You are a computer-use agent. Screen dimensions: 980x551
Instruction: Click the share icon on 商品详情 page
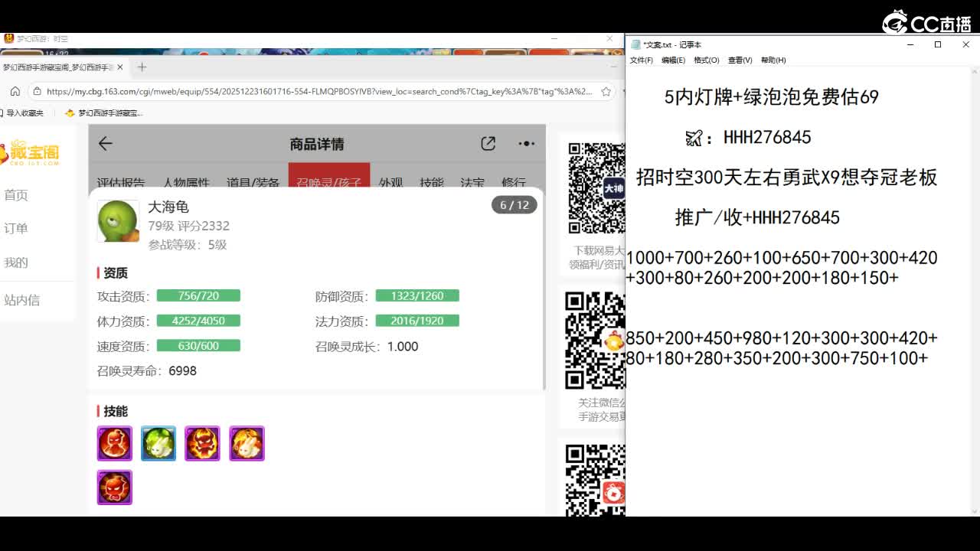click(x=488, y=143)
